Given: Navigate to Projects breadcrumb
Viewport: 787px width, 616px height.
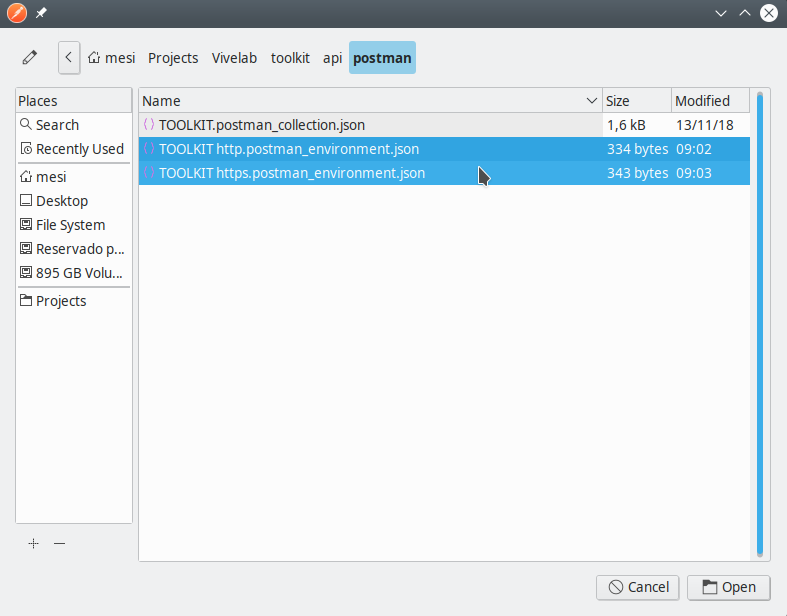Looking at the screenshot, I should [173, 58].
